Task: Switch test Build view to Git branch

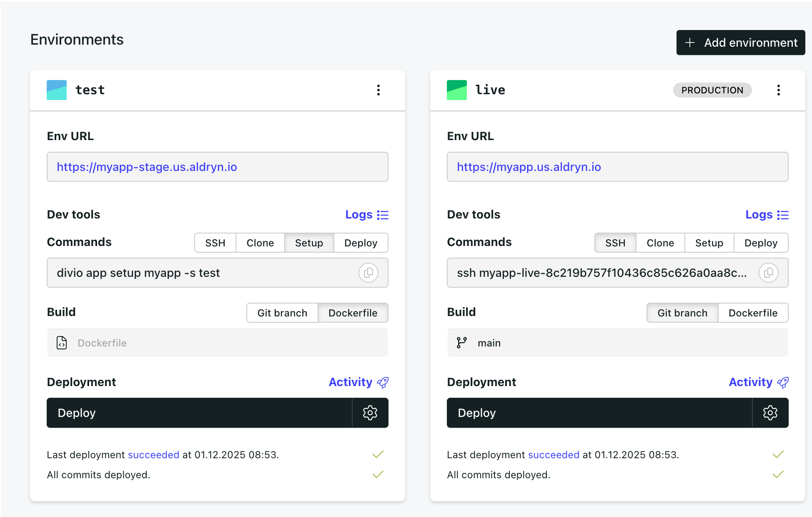Action: click(282, 313)
